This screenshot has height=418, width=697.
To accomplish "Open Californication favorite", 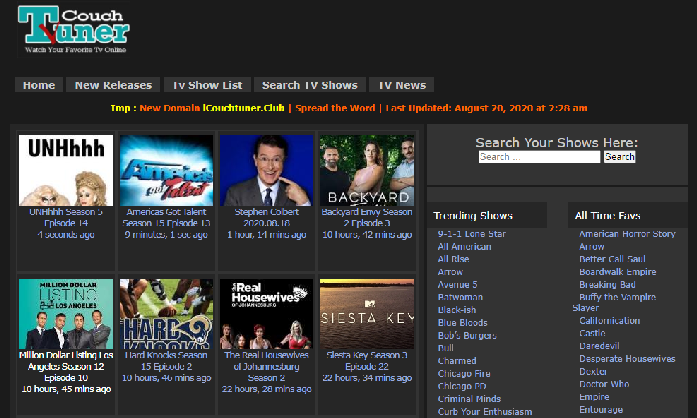I will (609, 321).
